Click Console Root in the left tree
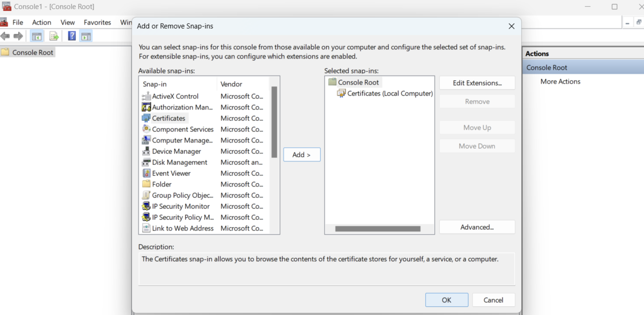644x315 pixels. click(32, 52)
